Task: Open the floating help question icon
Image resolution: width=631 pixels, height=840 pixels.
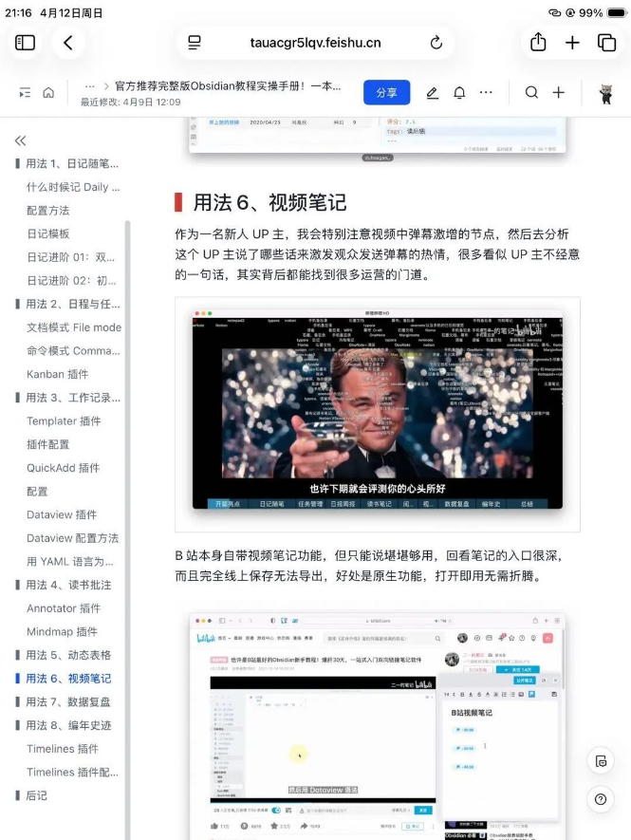Action: pos(601,799)
